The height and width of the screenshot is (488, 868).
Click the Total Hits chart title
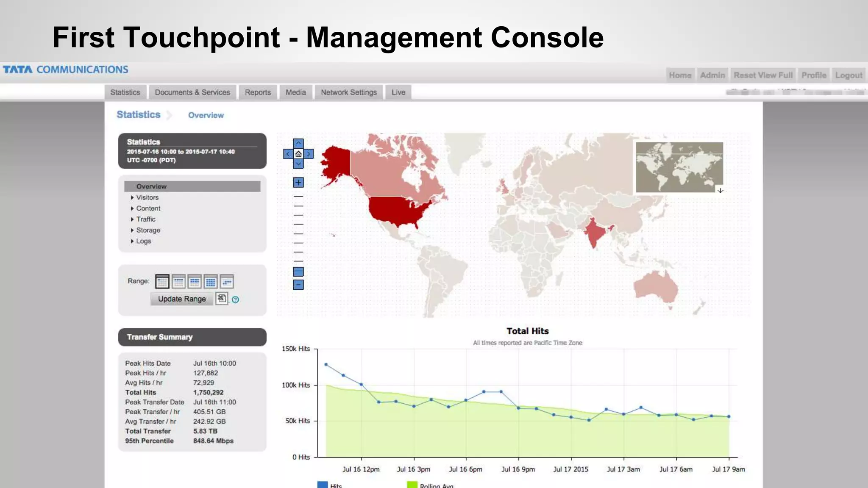pos(528,331)
